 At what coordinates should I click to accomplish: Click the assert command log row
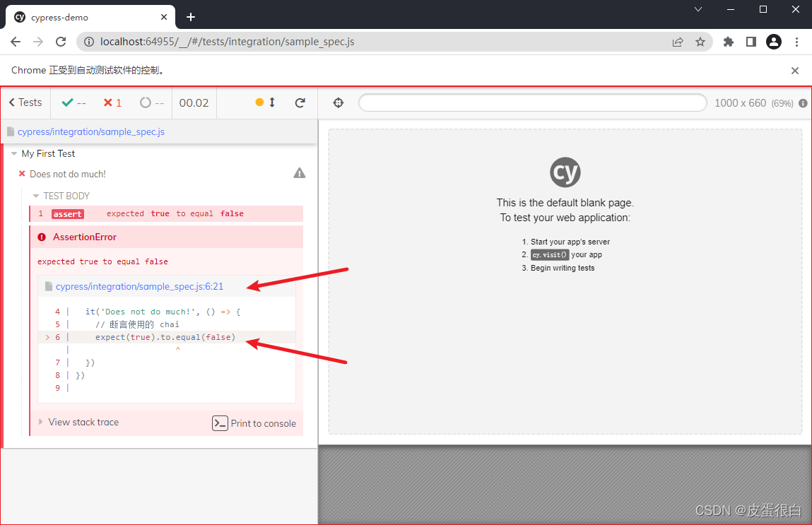166,213
